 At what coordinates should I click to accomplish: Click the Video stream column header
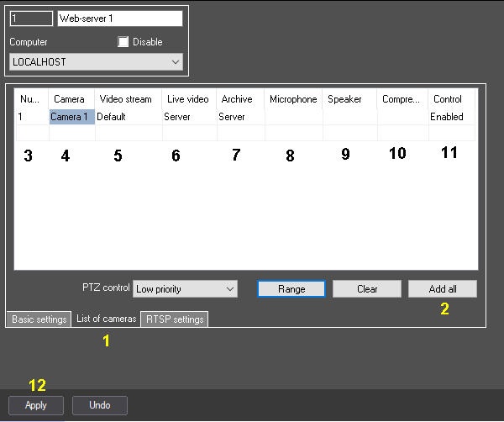[x=129, y=99]
